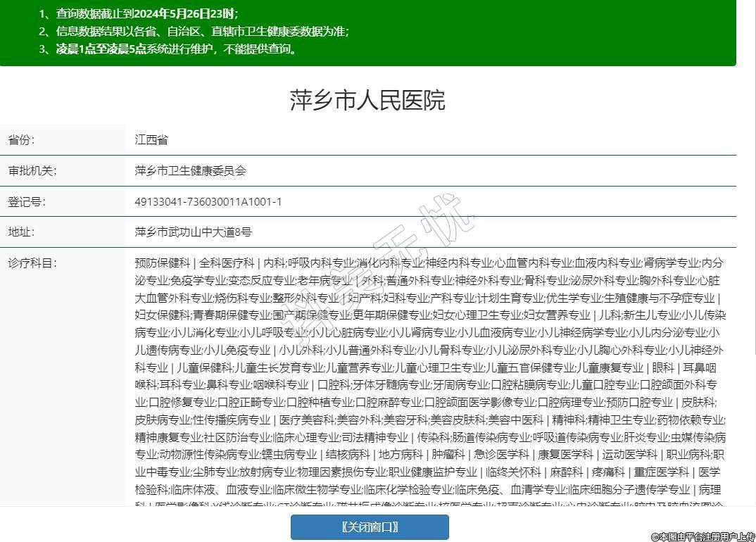This screenshot has height=542, width=756.
Task: Click the 关闭窗口 button
Action: 370,527
